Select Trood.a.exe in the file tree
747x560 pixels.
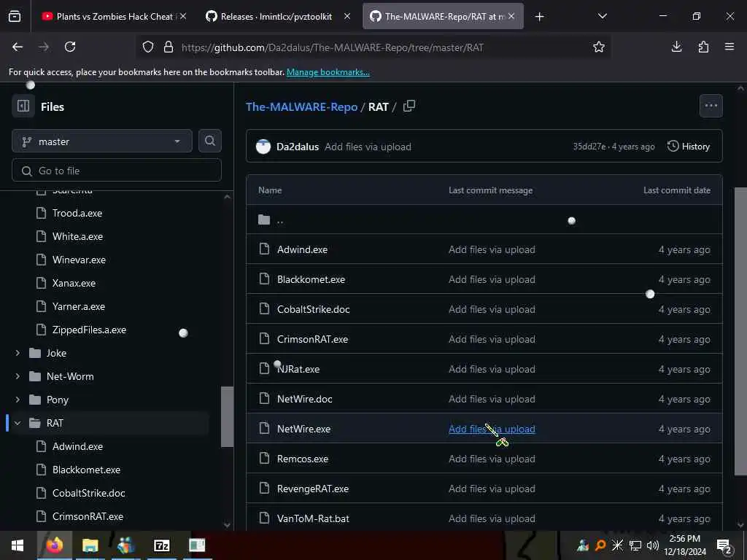(77, 213)
